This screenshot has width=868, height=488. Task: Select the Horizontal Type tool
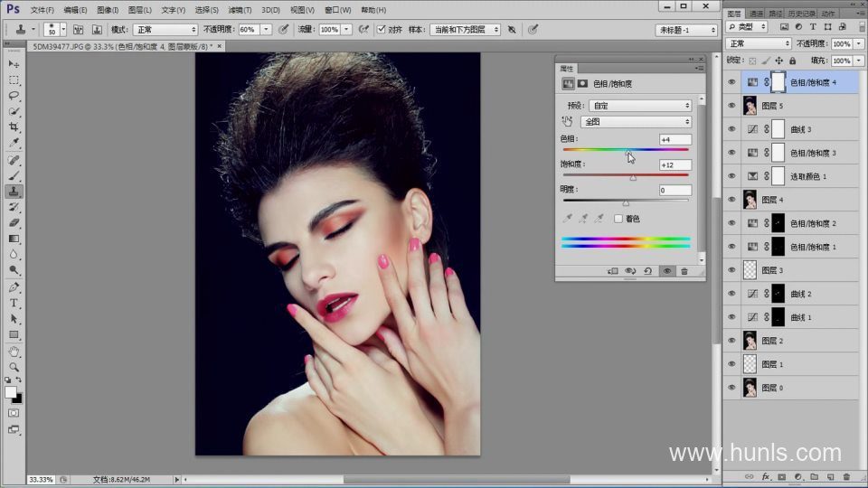(14, 304)
